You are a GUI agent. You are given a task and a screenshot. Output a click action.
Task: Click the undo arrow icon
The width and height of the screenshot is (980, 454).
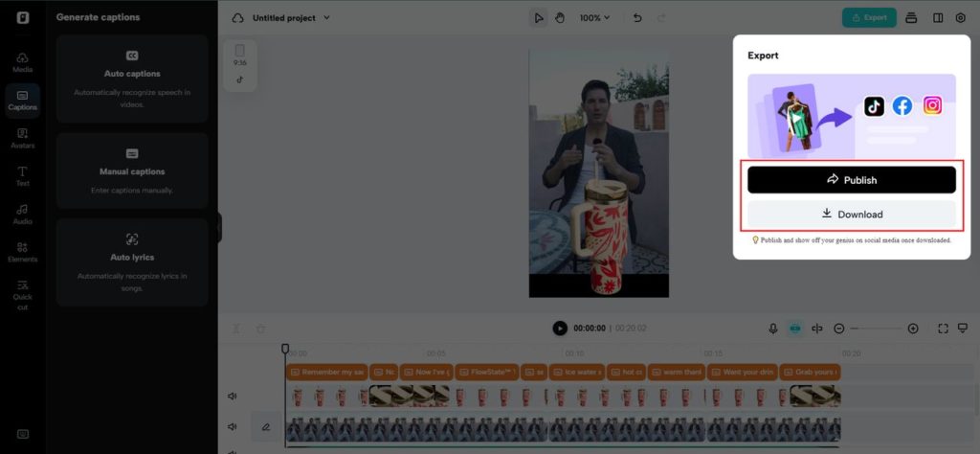click(x=637, y=18)
